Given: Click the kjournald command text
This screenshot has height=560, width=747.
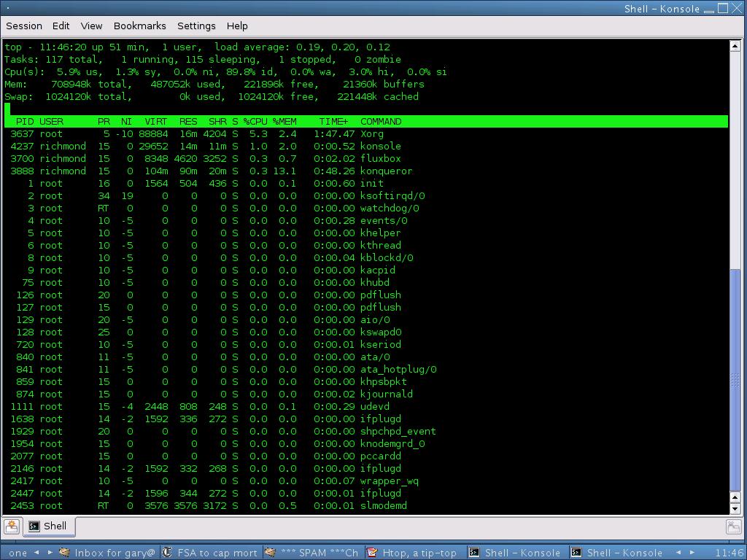Looking at the screenshot, I should pyautogui.click(x=387, y=394).
